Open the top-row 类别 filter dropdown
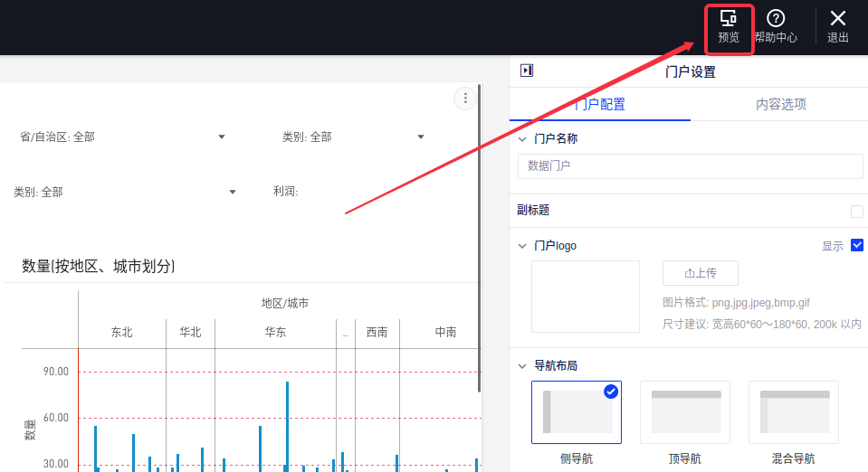The height and width of the screenshot is (472, 868). [x=421, y=137]
